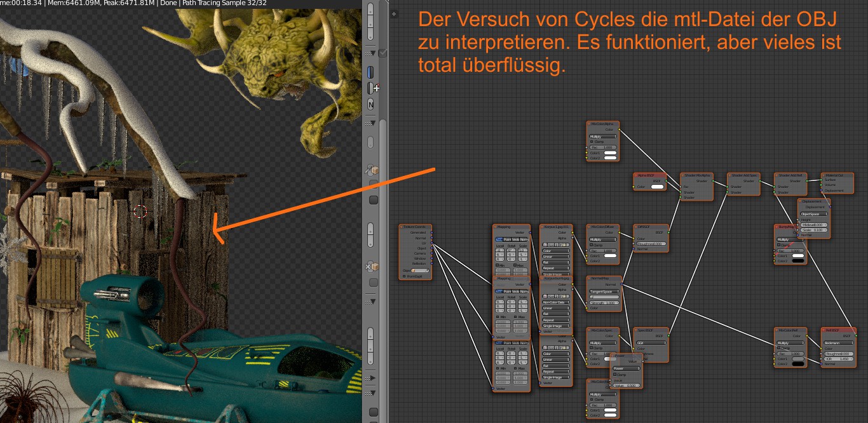Click Alpha BSDF white Color swatch
The height and width of the screenshot is (423, 868).
click(x=656, y=187)
